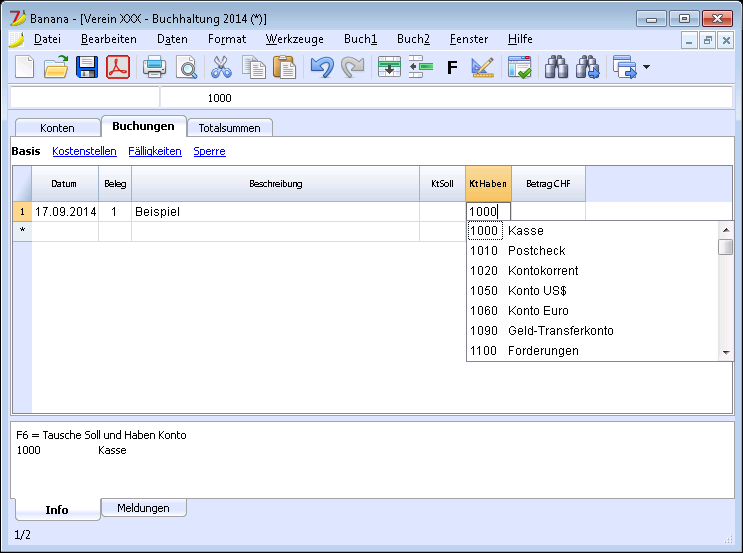Viewport: 743px width, 553px height.
Task: Select 1010 Postcheck from the account list
Action: pyautogui.click(x=593, y=251)
